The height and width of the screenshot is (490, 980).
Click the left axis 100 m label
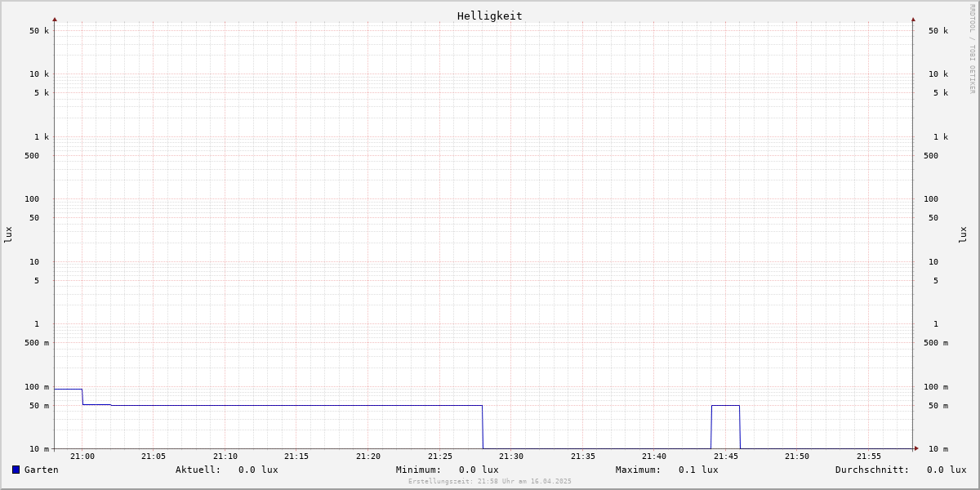pyautogui.click(x=37, y=387)
